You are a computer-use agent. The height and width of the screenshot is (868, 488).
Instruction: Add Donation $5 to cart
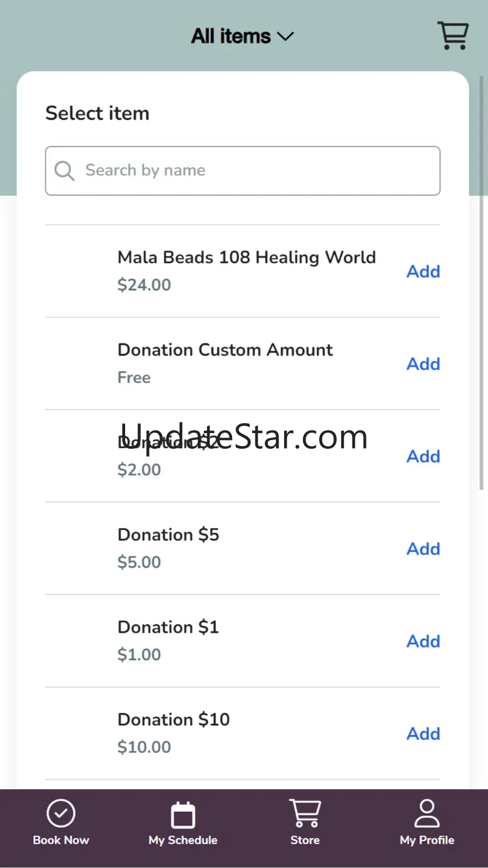click(x=424, y=549)
